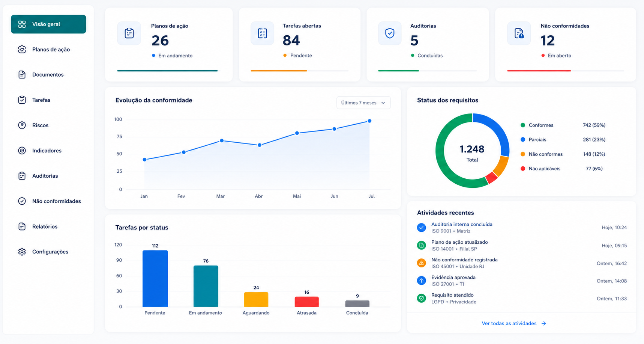Image resolution: width=644 pixels, height=344 pixels.
Task: Click the Indicadores target icon
Action: 22,150
